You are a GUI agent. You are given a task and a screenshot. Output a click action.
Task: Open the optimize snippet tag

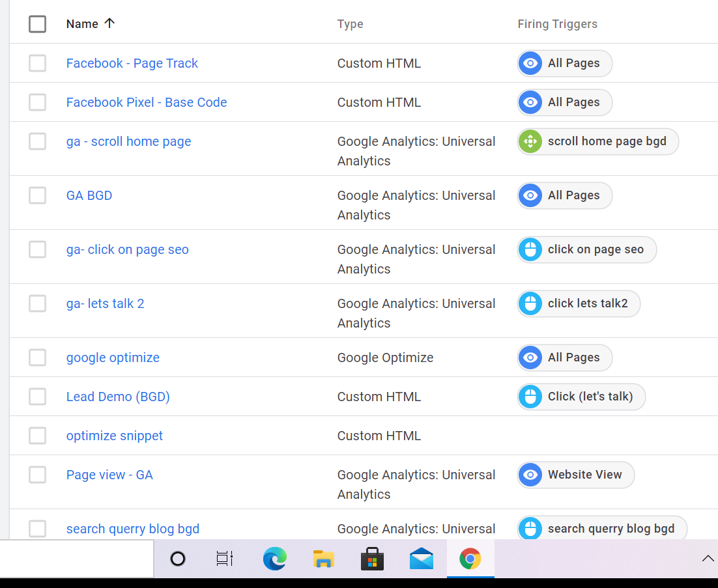[x=115, y=436]
